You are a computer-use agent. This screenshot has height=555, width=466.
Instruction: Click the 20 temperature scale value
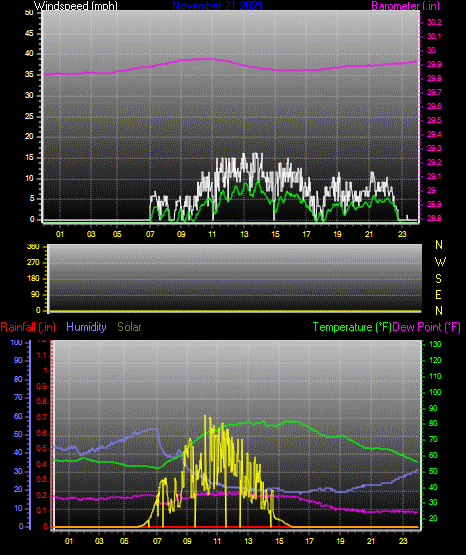[x=433, y=518]
